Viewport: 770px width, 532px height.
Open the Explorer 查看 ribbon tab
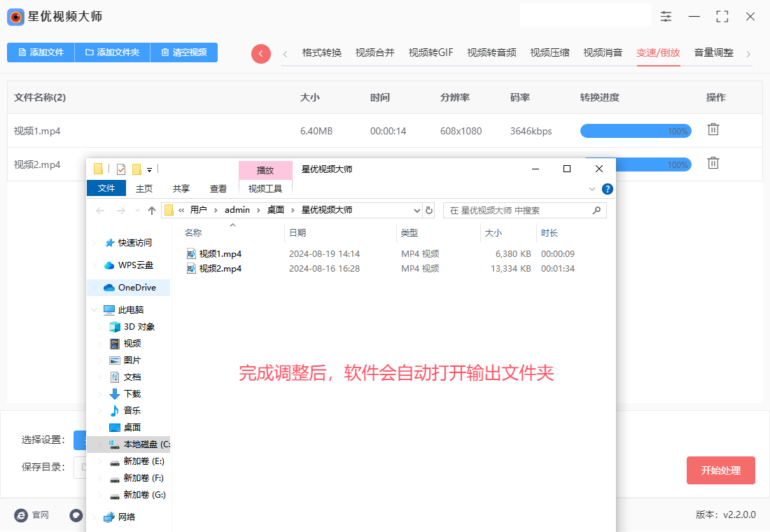click(218, 188)
